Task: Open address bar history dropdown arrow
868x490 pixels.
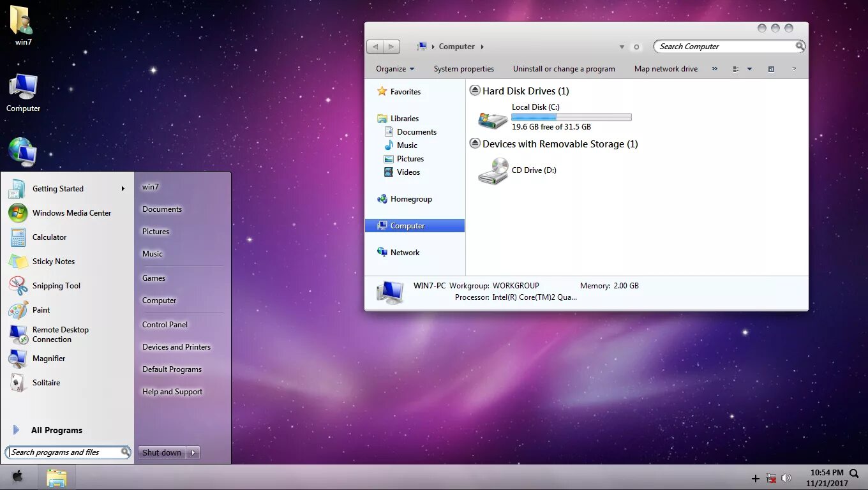Action: point(622,47)
